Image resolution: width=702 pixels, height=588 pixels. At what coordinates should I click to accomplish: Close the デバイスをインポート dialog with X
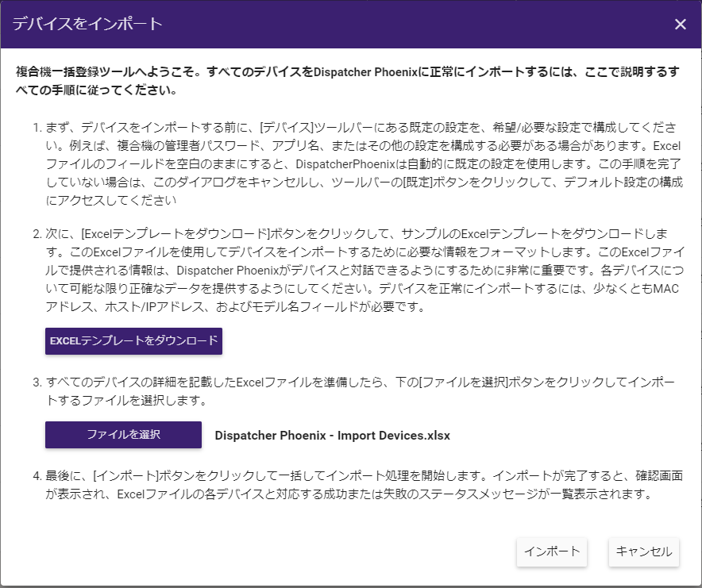680,24
